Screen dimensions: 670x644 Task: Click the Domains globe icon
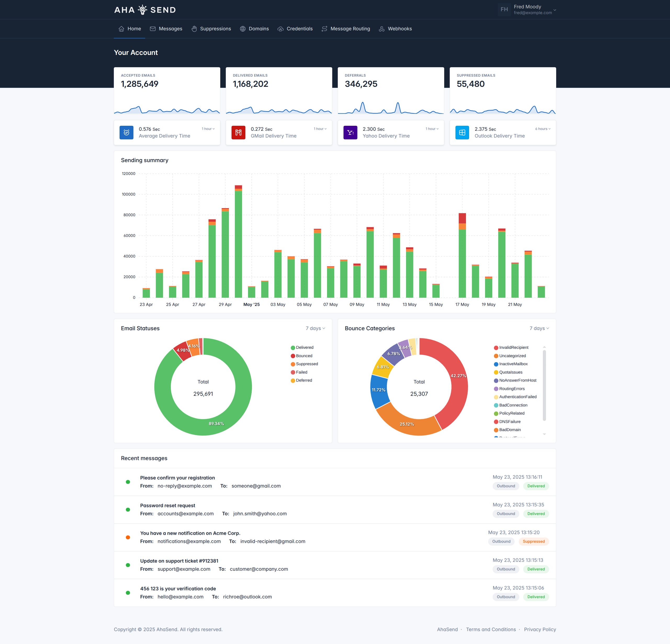click(243, 29)
